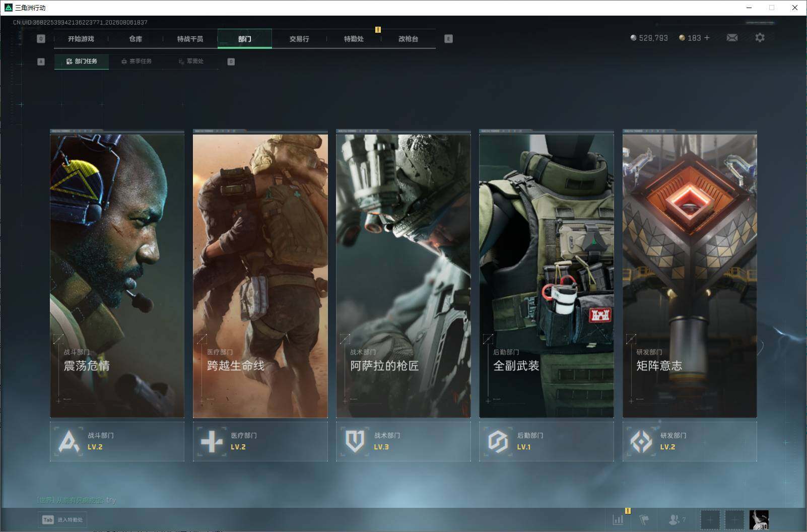
Task: Switch to the 仓库 tab
Action: point(136,39)
